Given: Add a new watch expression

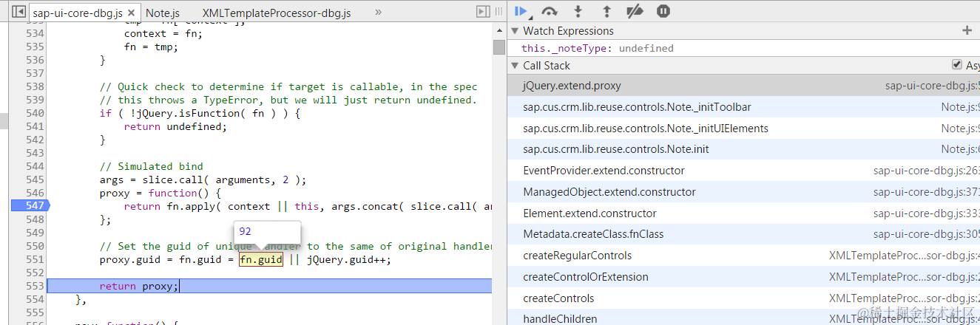Looking at the screenshot, I should pos(967,30).
